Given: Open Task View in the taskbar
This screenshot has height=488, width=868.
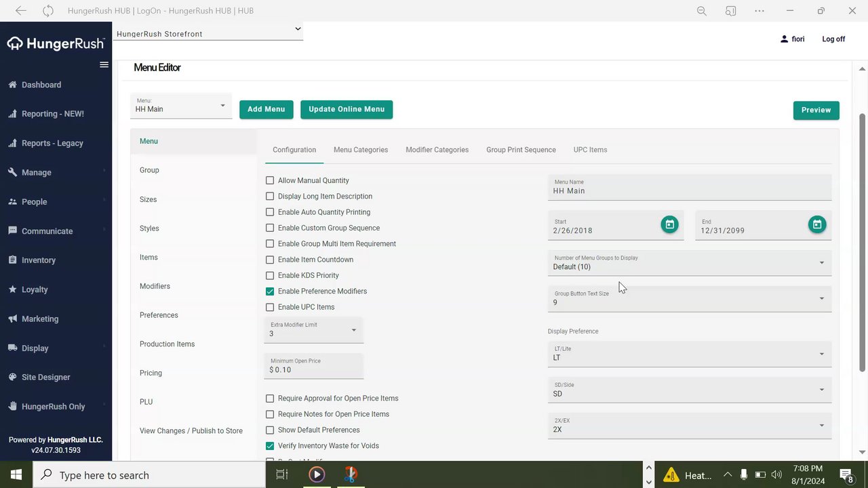Looking at the screenshot, I should [x=282, y=475].
